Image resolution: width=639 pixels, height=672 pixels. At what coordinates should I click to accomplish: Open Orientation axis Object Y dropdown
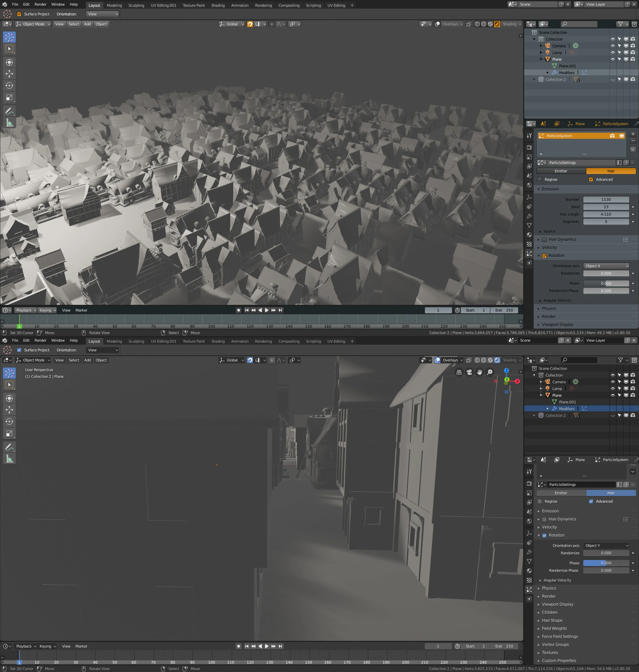pos(606,545)
